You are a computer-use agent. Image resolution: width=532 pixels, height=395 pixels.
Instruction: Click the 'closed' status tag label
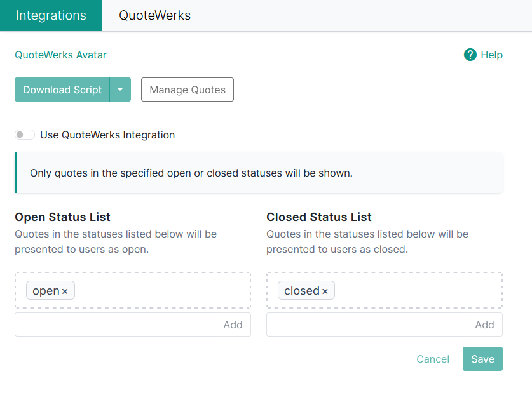click(301, 291)
